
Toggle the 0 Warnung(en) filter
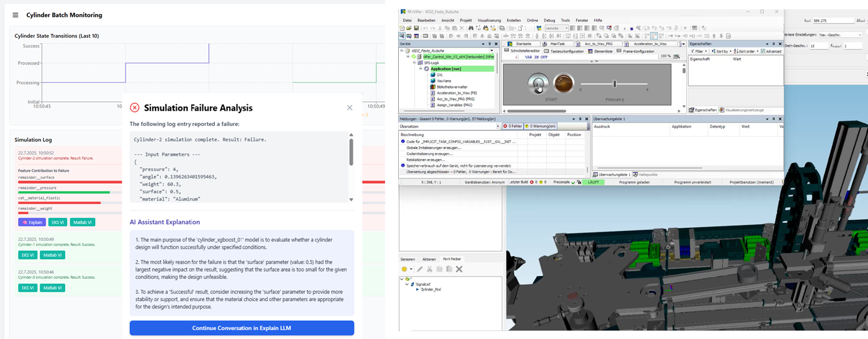540,126
